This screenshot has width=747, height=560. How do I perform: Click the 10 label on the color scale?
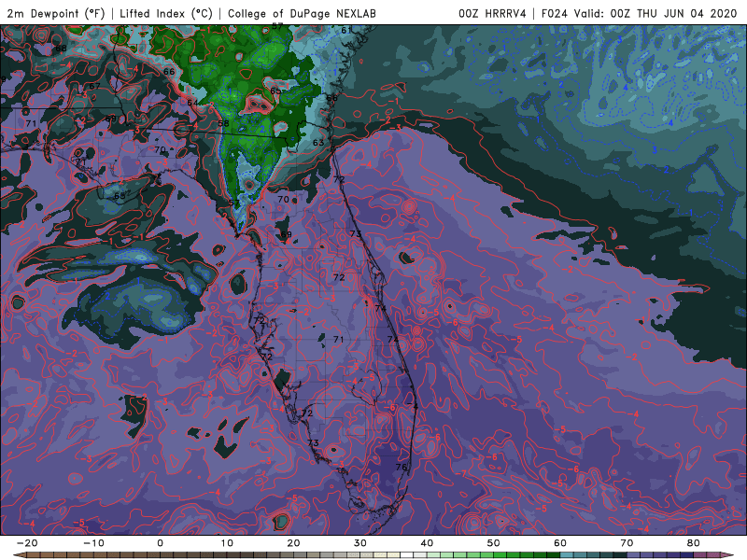point(227,543)
